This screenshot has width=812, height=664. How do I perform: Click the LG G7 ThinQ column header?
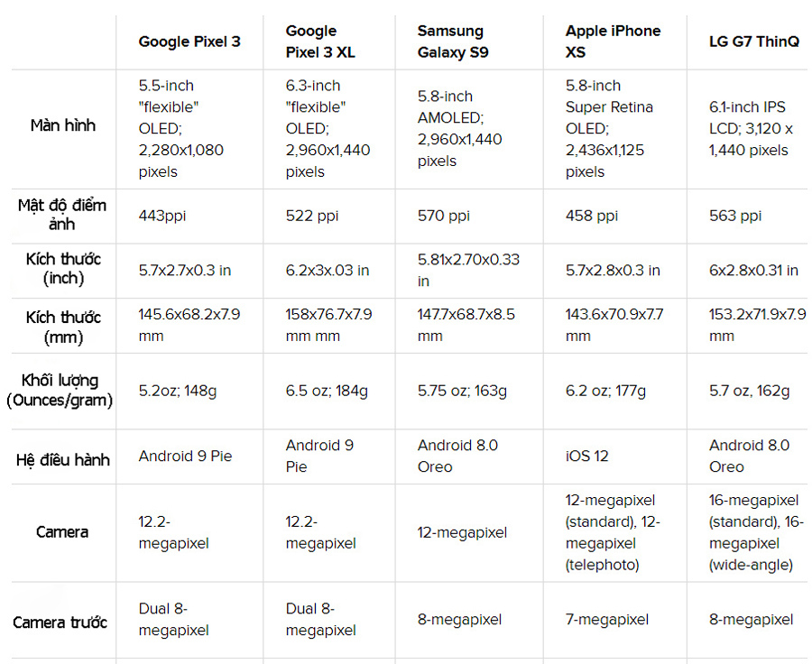click(x=753, y=41)
